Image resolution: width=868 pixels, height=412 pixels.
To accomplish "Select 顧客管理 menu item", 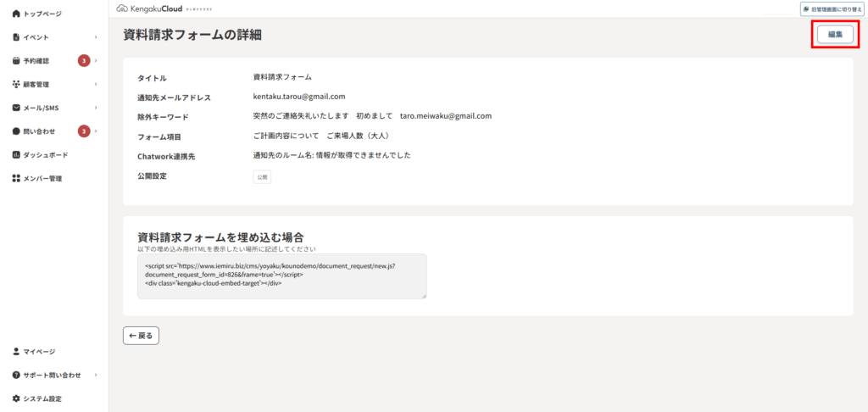I will pos(36,84).
